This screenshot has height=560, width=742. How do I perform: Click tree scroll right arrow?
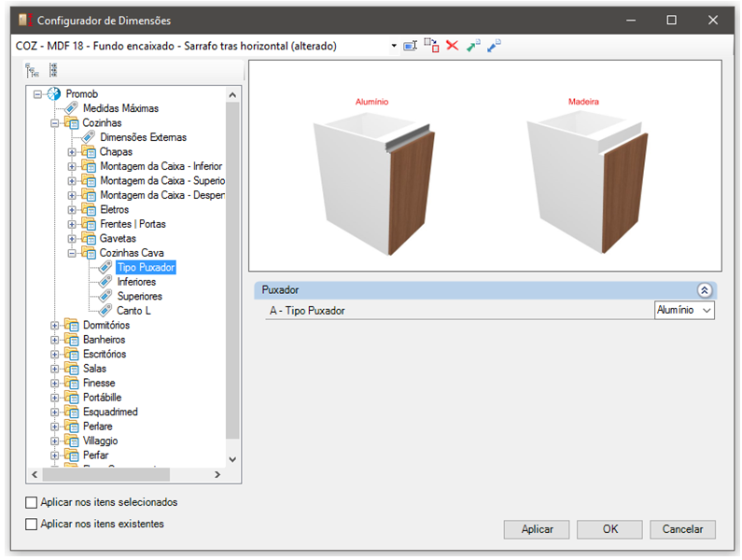point(217,474)
